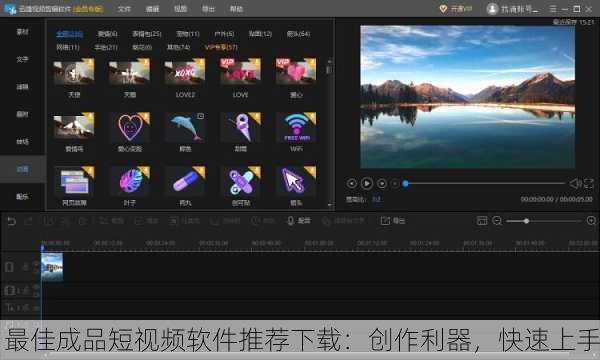Switch to 文字 in left sidebar
600x360 pixels.
click(23, 59)
